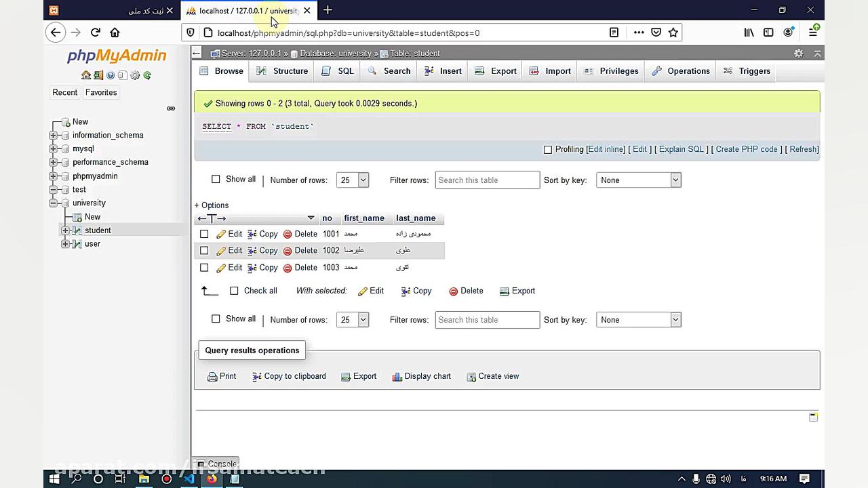Image resolution: width=868 pixels, height=488 pixels.
Task: Click the Refresh link next to query
Action: click(x=804, y=149)
